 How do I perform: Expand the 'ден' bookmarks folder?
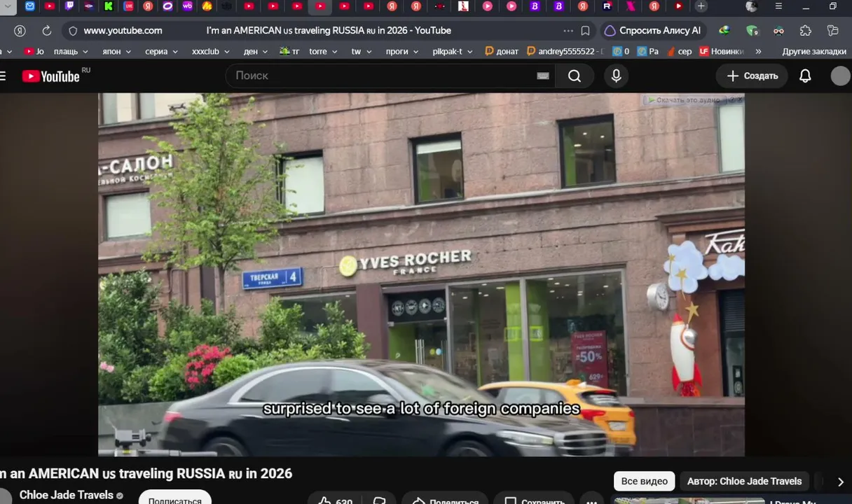coord(256,52)
